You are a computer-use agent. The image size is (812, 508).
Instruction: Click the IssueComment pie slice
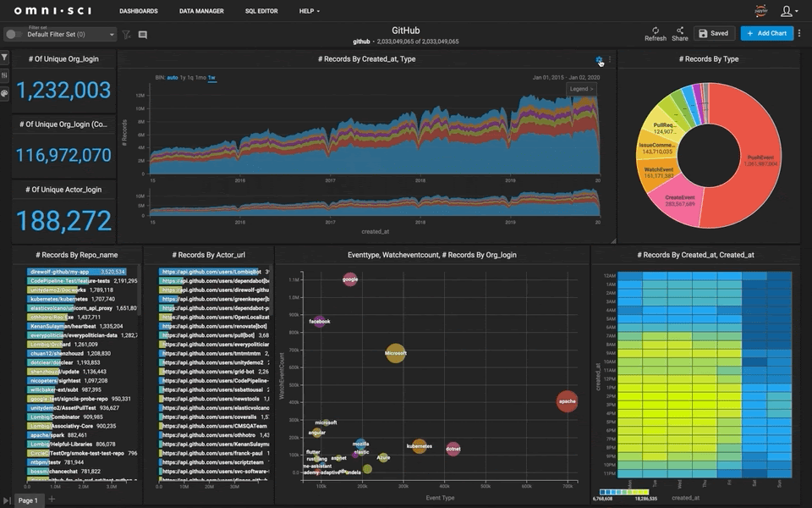657,148
